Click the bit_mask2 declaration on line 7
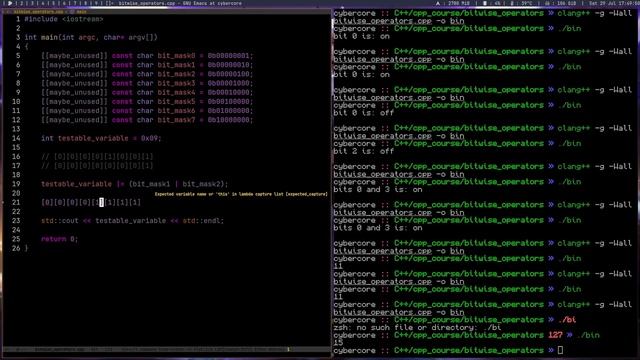 coord(147,74)
